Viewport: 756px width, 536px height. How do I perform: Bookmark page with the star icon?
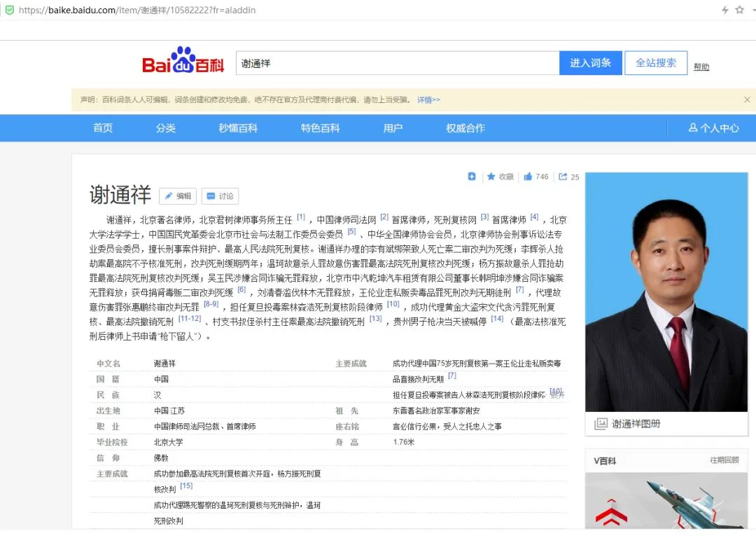point(740,10)
